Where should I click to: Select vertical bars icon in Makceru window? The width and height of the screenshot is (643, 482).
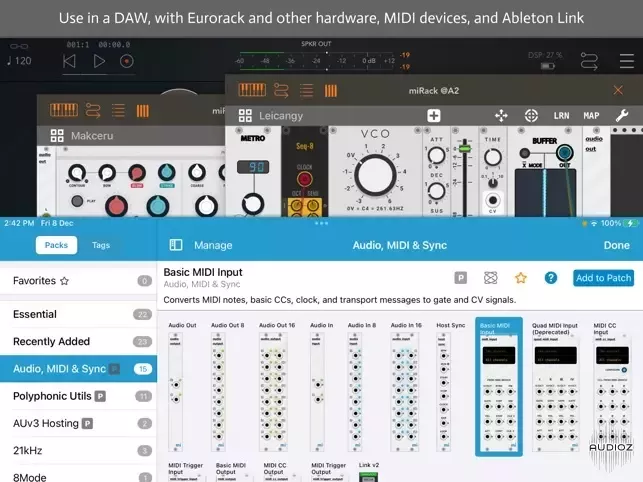coord(143,111)
